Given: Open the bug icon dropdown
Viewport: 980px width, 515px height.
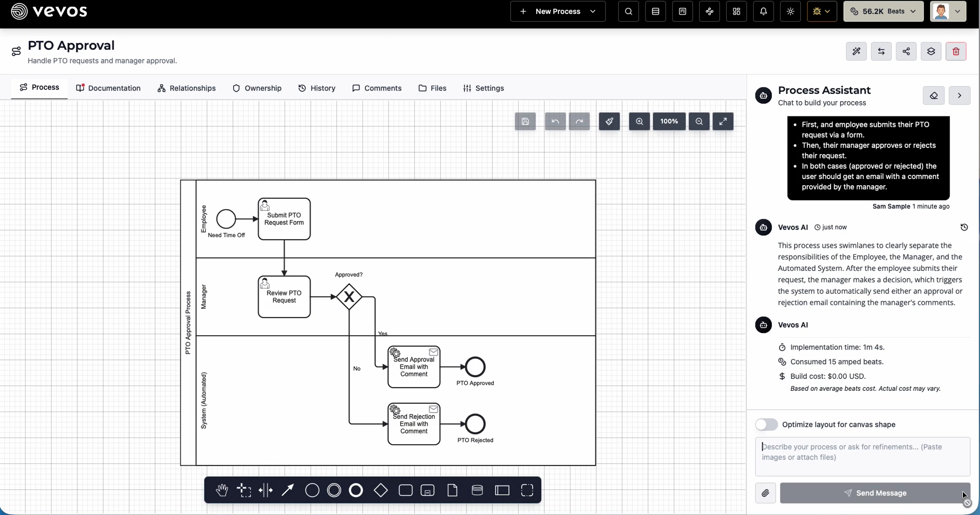Looking at the screenshot, I should (x=822, y=11).
